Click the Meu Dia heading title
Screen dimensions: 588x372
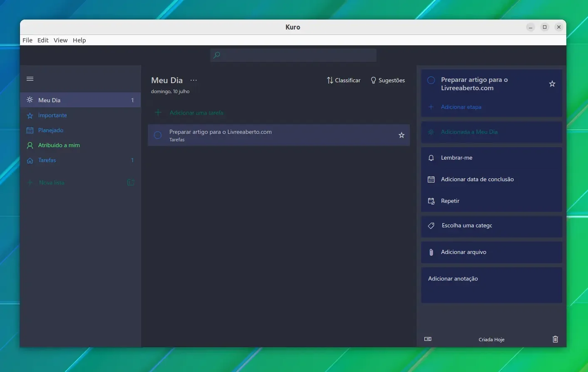click(x=167, y=80)
